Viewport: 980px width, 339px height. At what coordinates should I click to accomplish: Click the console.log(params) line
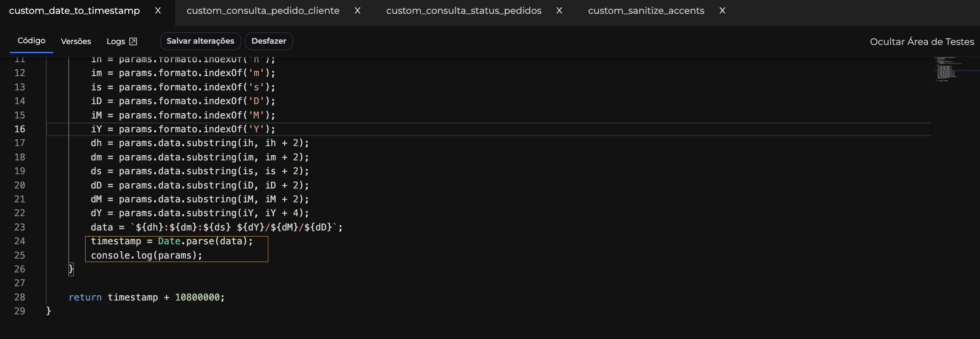pos(146,256)
